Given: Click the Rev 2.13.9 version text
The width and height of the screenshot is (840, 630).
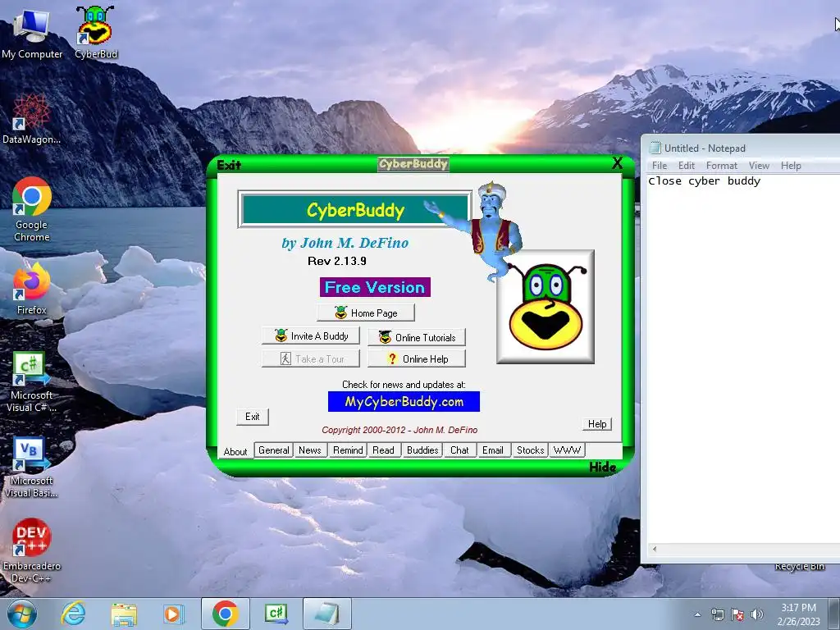Looking at the screenshot, I should pos(337,261).
